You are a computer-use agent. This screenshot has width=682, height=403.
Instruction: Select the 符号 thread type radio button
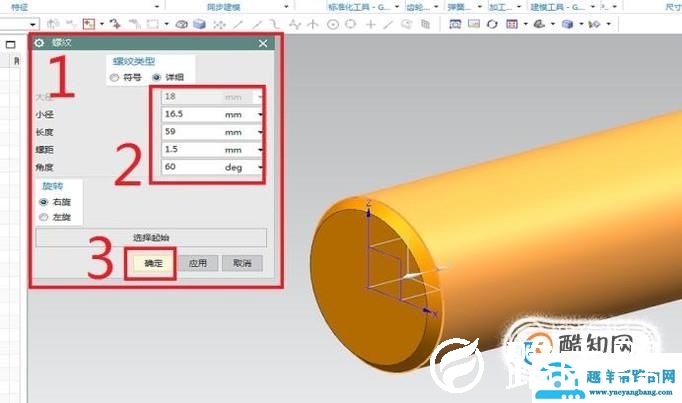(115, 78)
